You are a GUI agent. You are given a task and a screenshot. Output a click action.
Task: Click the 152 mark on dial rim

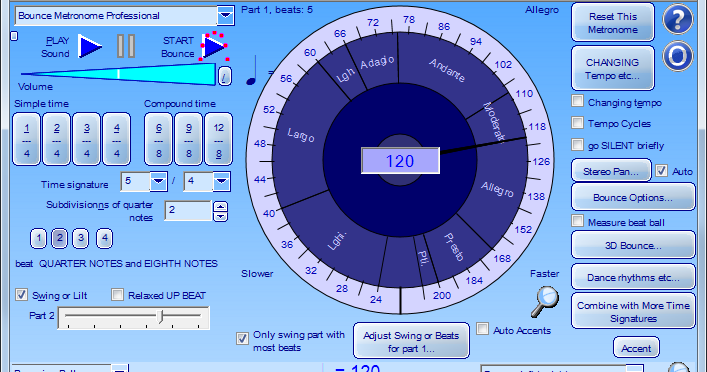523,230
